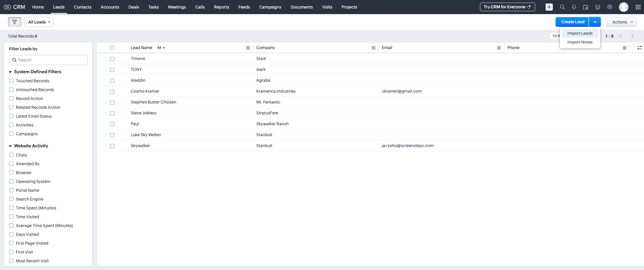Select the Cosmo Kramer row checkbox

pyautogui.click(x=112, y=91)
